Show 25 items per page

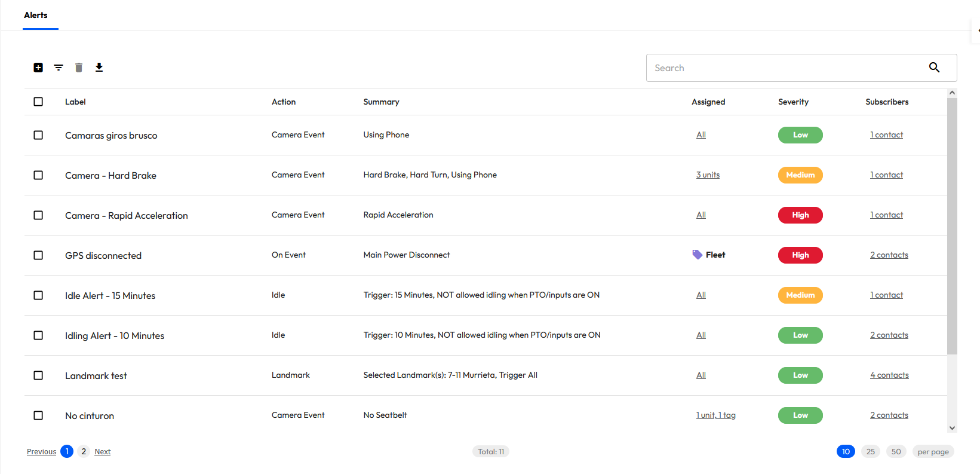[x=871, y=451]
